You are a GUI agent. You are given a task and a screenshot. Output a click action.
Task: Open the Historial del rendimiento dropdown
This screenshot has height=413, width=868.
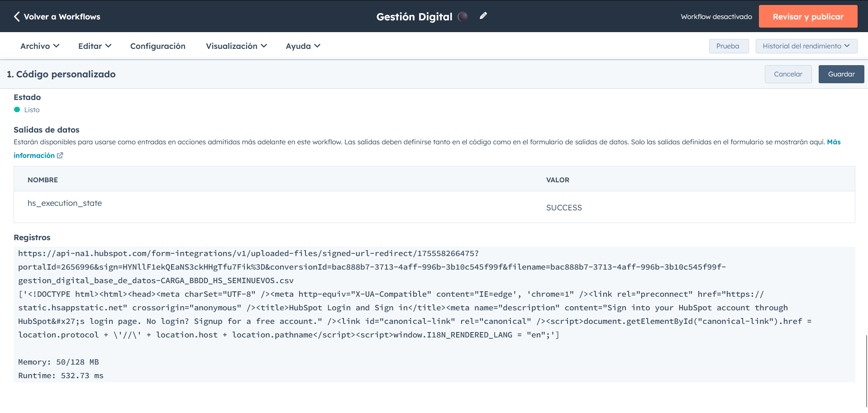pos(806,46)
